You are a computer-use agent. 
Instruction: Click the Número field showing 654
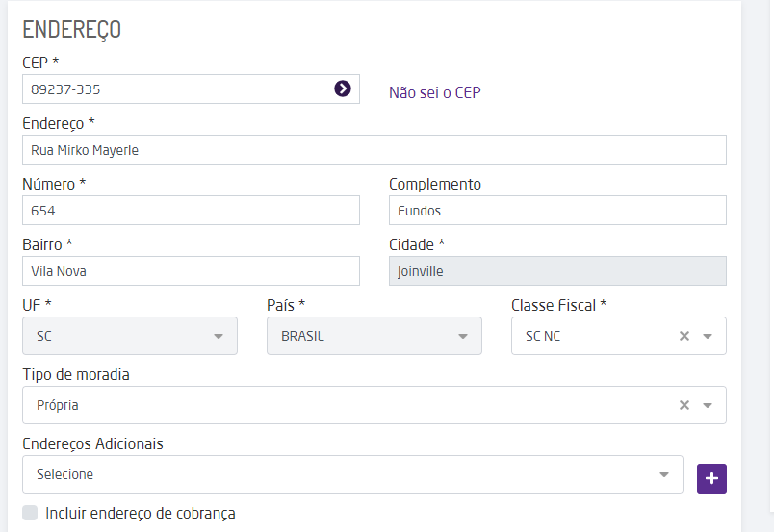(191, 211)
